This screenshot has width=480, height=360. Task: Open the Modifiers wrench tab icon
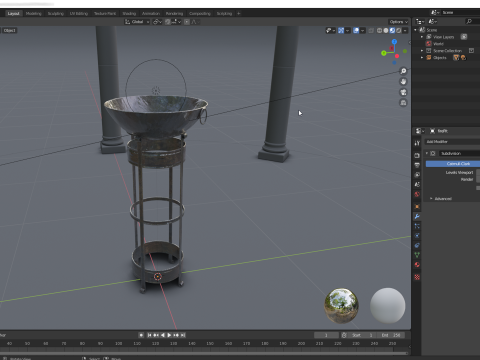417,216
